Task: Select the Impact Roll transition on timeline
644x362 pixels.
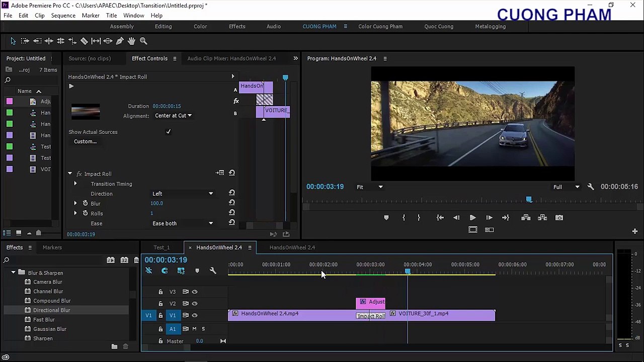Action: coord(371,316)
